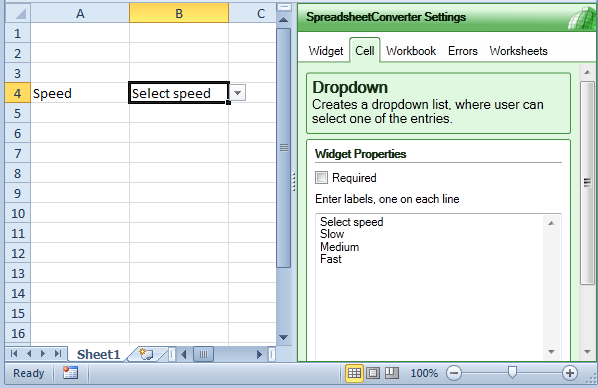This screenshot has width=598, height=388.
Task: Go to the next sheet arrow
Action: coord(43,354)
